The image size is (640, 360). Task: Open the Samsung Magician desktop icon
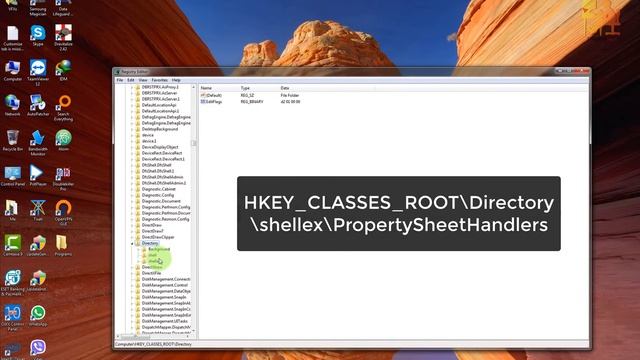tap(38, 7)
